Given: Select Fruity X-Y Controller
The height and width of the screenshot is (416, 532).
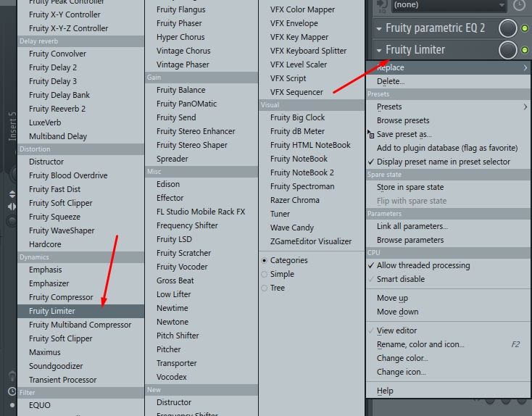Looking at the screenshot, I should [x=80, y=14].
